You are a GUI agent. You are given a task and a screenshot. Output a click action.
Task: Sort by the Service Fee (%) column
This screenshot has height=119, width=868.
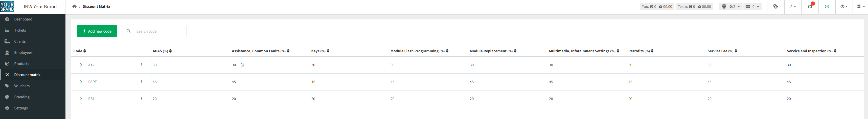point(736,51)
